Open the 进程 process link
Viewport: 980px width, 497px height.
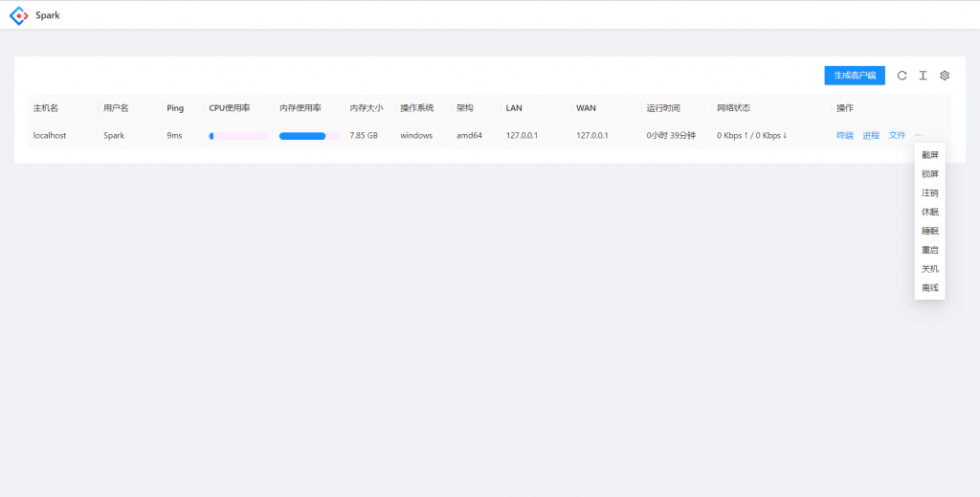(871, 136)
